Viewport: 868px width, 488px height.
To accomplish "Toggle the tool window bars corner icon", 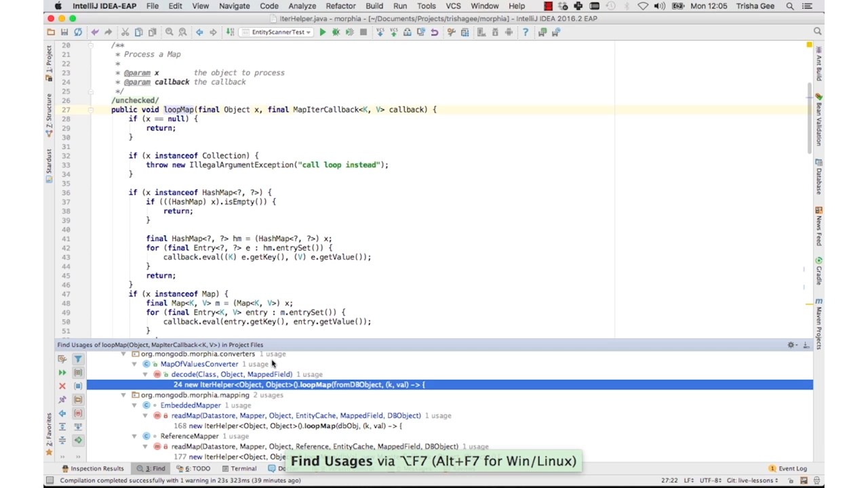I will [x=49, y=481].
